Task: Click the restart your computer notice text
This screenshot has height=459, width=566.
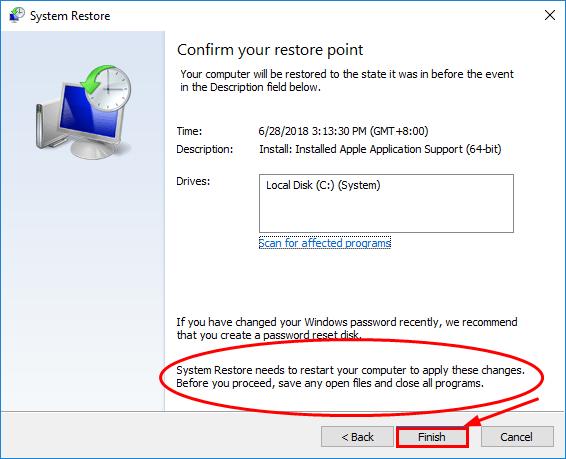Action: tap(351, 376)
